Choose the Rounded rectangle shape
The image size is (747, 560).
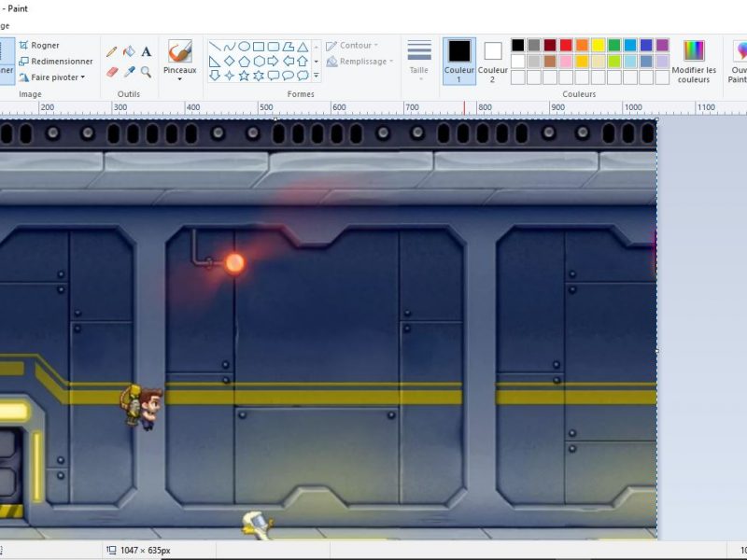[x=274, y=47]
